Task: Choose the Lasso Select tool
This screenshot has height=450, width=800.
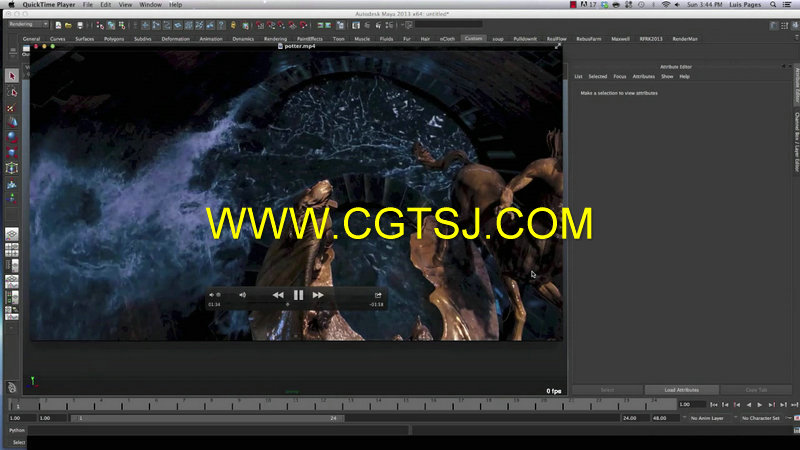Action: pyautogui.click(x=12, y=92)
